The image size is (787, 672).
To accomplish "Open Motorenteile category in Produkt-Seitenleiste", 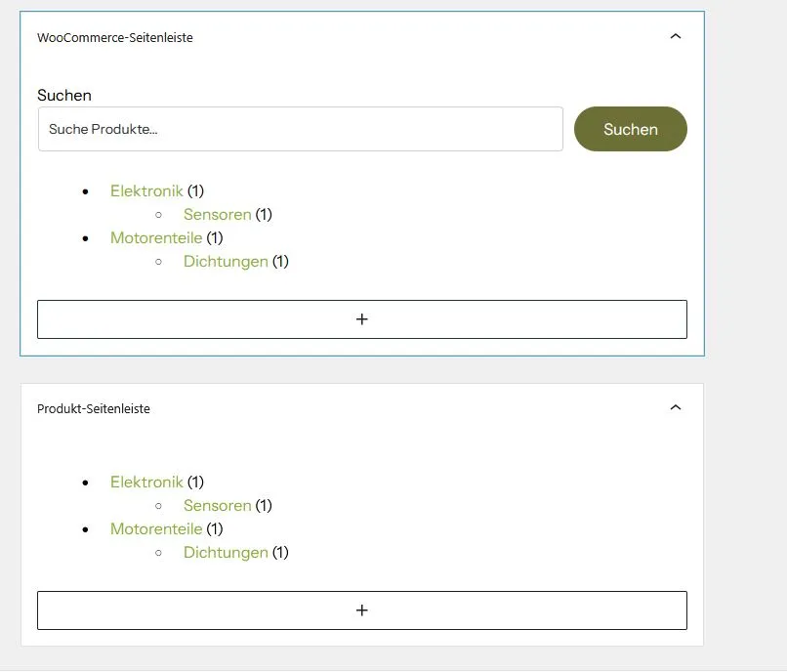I will [x=156, y=528].
